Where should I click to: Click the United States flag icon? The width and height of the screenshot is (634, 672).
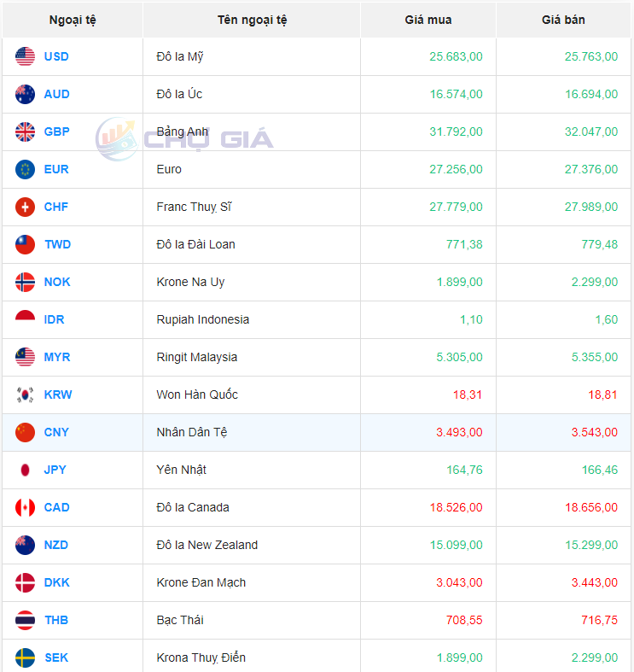(x=25, y=56)
